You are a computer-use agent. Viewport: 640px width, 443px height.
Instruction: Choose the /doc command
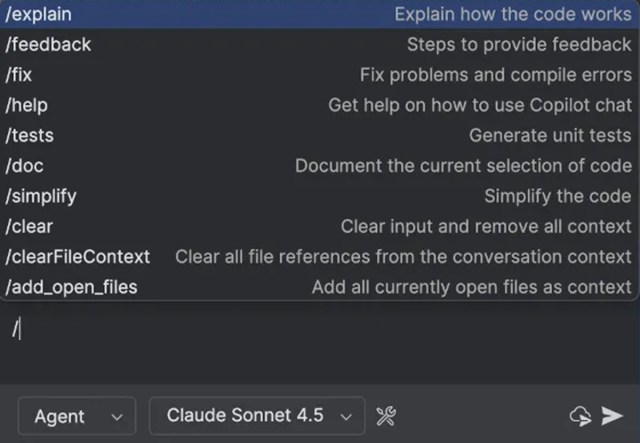[25, 166]
